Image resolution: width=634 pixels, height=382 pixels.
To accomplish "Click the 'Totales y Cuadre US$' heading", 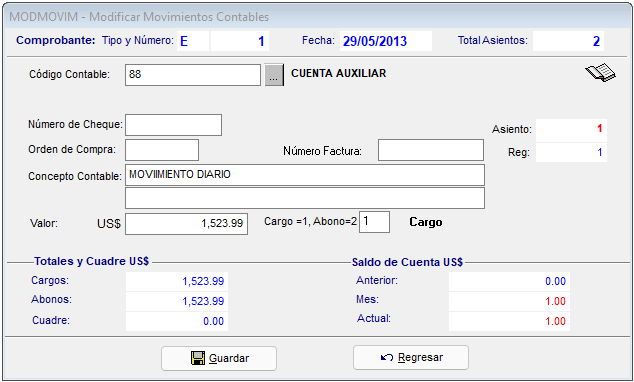I will coord(91,261).
